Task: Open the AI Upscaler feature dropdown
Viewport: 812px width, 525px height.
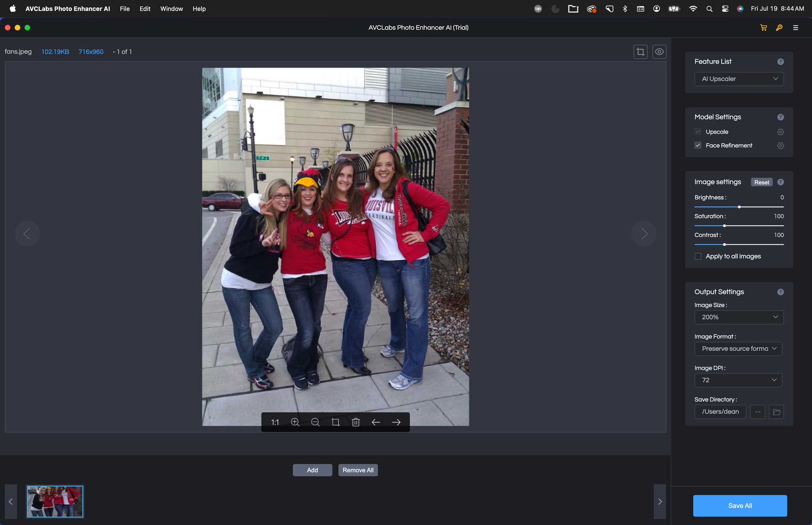Action: (x=739, y=79)
